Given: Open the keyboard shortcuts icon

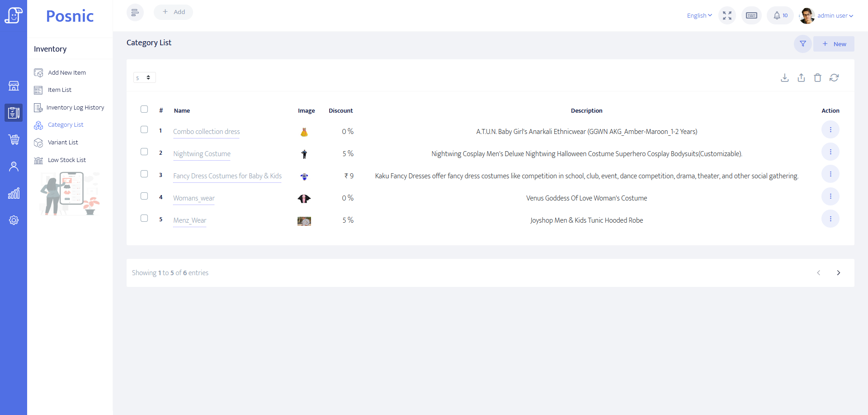Looking at the screenshot, I should pyautogui.click(x=751, y=15).
